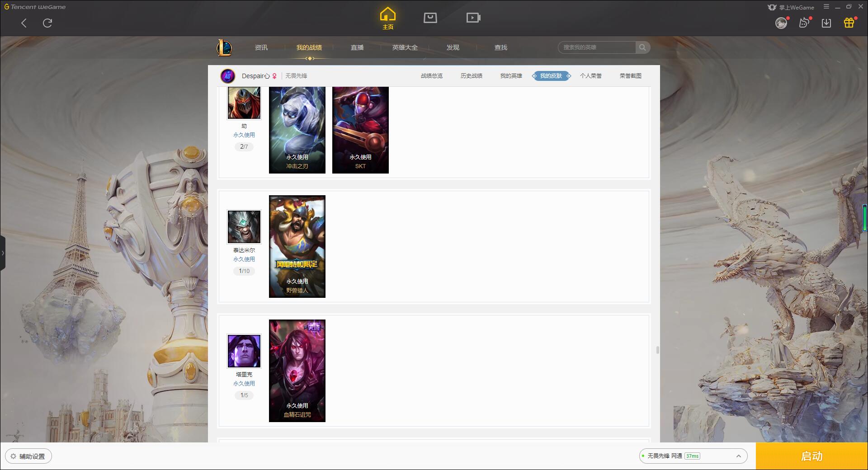The width and height of the screenshot is (868, 470).
Task: Click the 泰达米尔 champion portrait
Action: click(x=244, y=227)
